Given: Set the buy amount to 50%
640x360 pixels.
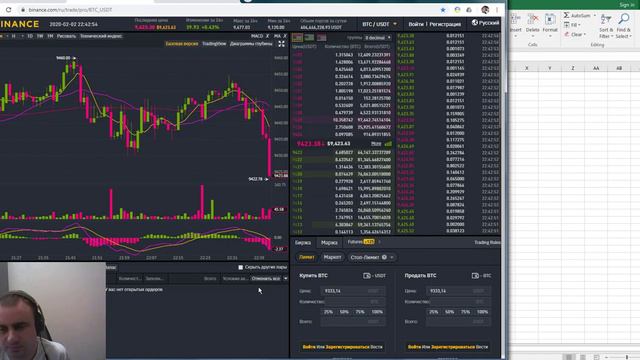Looking at the screenshot, I should tap(344, 312).
